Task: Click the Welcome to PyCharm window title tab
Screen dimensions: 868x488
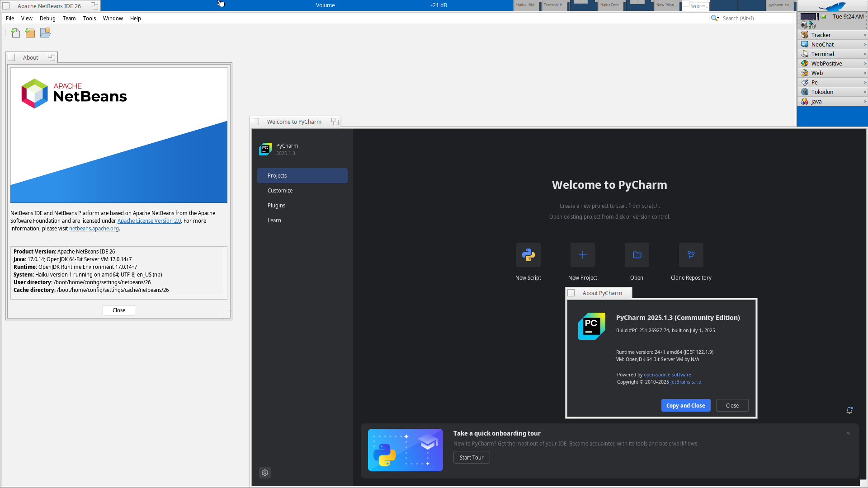Action: (x=295, y=122)
